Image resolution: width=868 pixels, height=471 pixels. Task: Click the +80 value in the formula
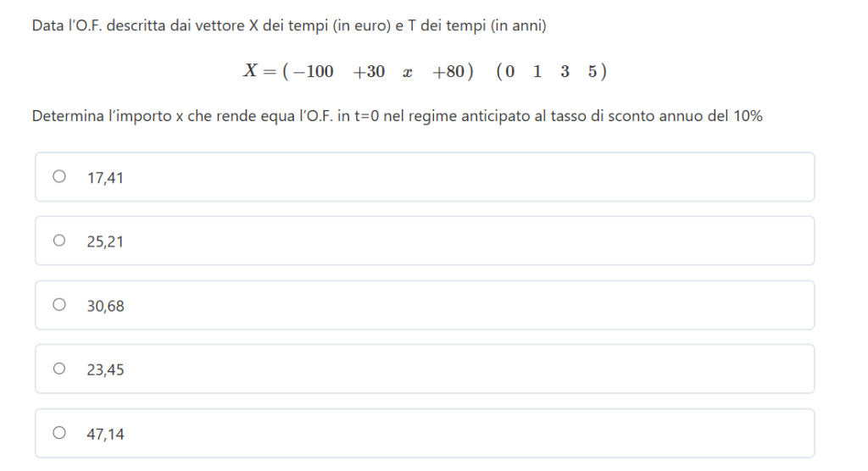448,72
